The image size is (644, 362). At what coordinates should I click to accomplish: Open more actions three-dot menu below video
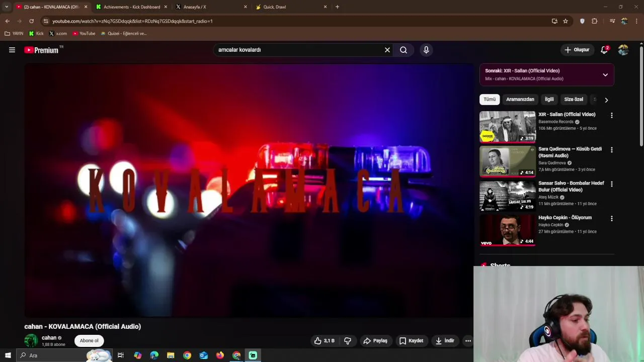coord(468,341)
